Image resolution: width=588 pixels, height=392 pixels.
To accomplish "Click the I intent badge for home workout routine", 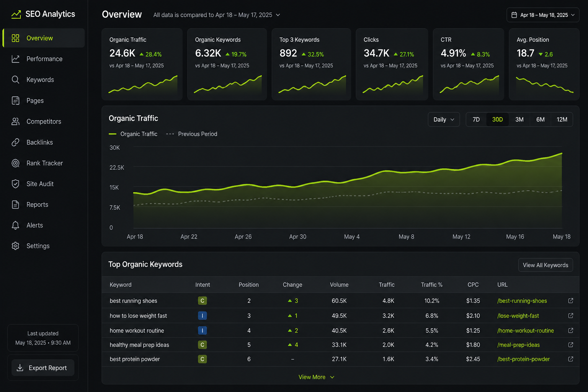I will [x=202, y=330].
